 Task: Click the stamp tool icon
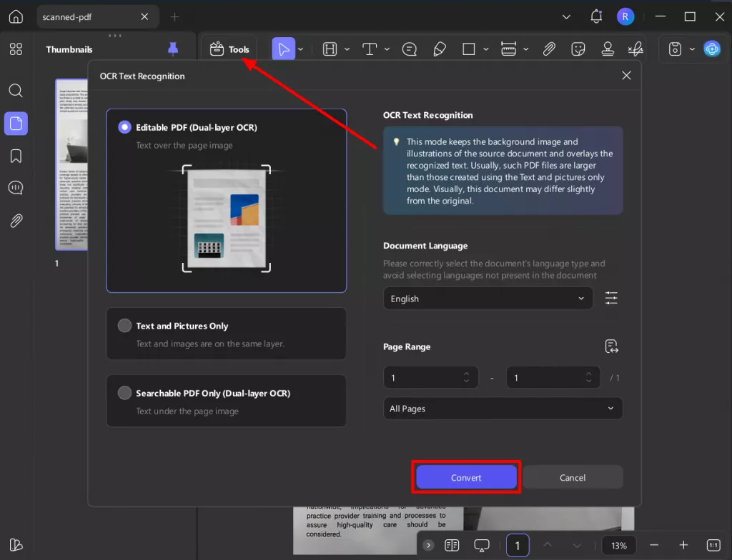(608, 49)
